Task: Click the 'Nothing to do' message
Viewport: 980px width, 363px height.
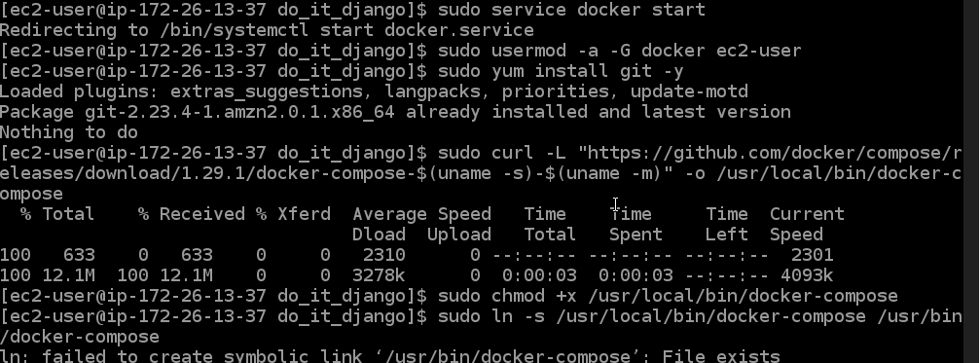Action: (69, 132)
